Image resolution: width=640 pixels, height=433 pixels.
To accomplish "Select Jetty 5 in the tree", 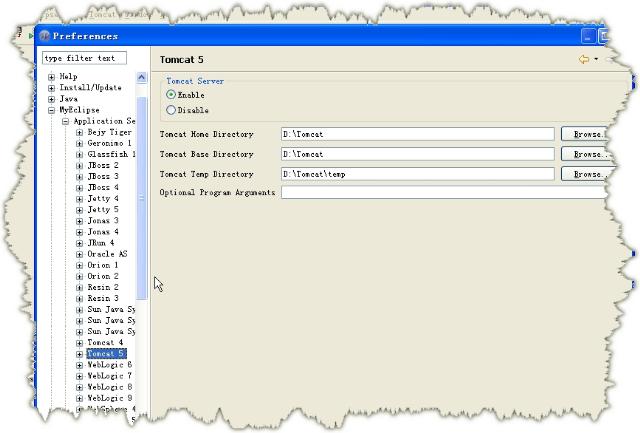I will tap(103, 209).
